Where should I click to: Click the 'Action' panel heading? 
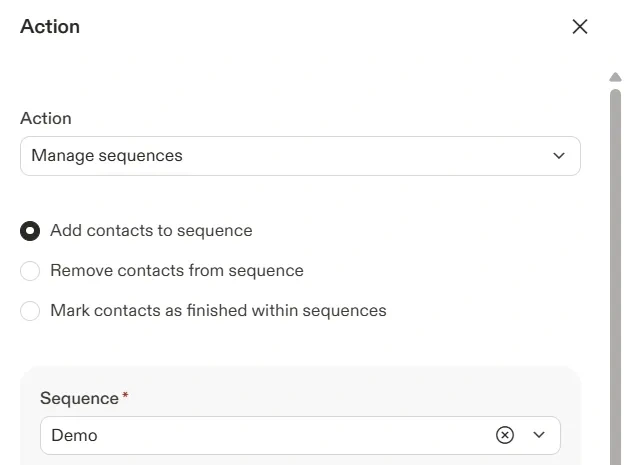[50, 27]
